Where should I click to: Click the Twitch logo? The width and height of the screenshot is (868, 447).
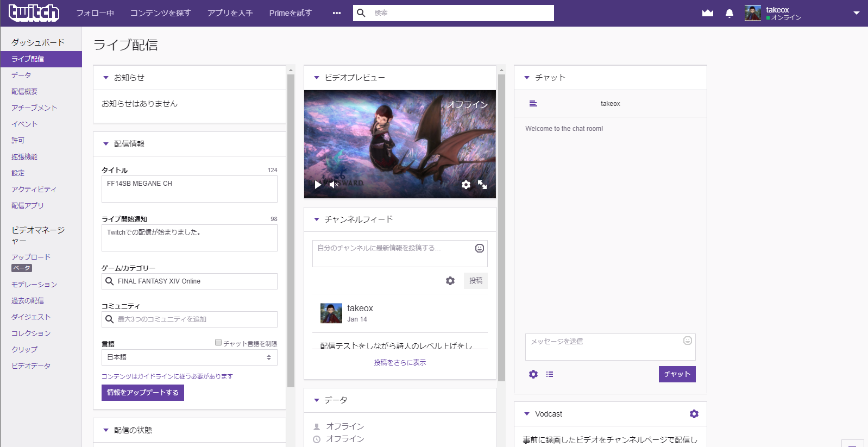(34, 12)
